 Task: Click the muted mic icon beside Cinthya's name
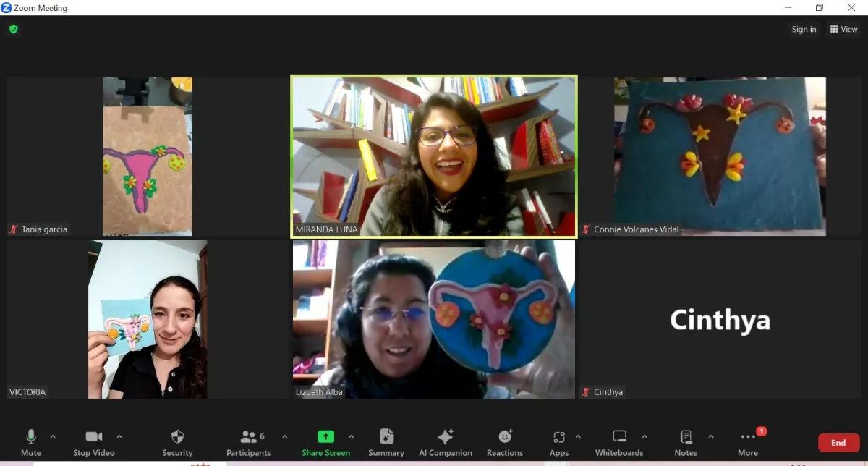pos(586,392)
